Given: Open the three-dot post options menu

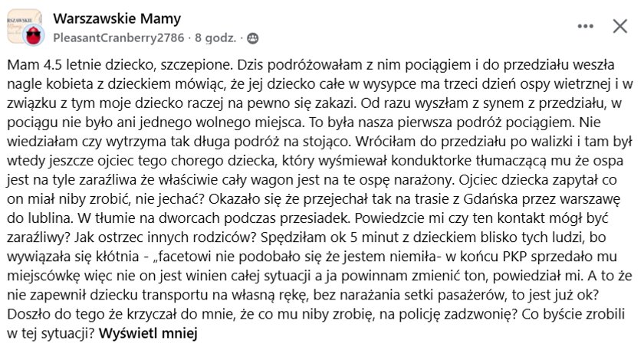Looking at the screenshot, I should (585, 26).
